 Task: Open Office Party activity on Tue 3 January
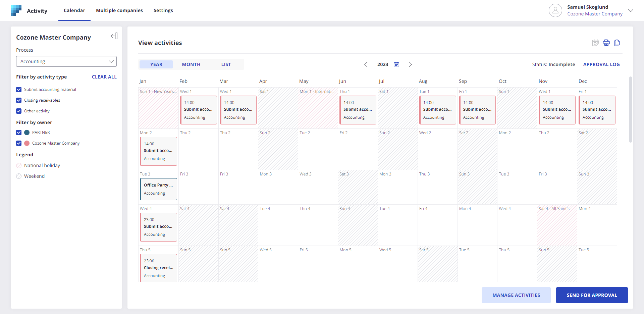(158, 189)
